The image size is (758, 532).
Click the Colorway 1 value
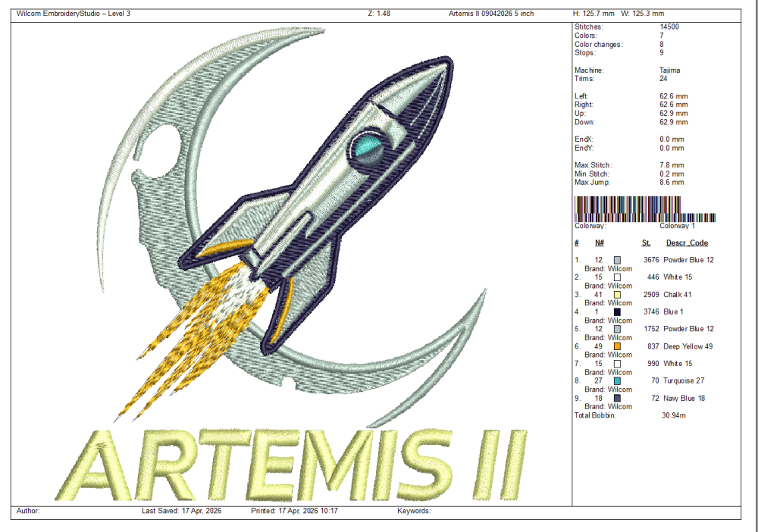677,226
